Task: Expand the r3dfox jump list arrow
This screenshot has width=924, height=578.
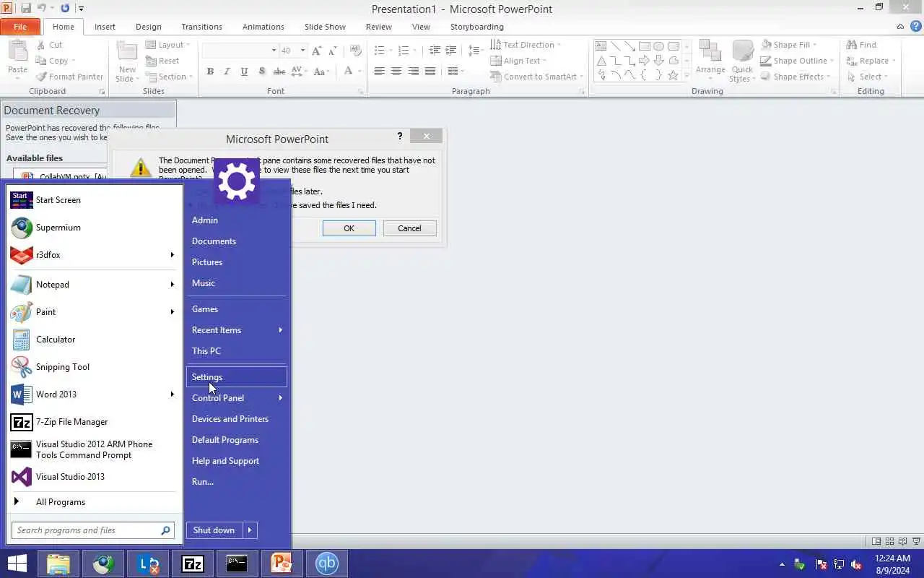Action: click(x=172, y=255)
